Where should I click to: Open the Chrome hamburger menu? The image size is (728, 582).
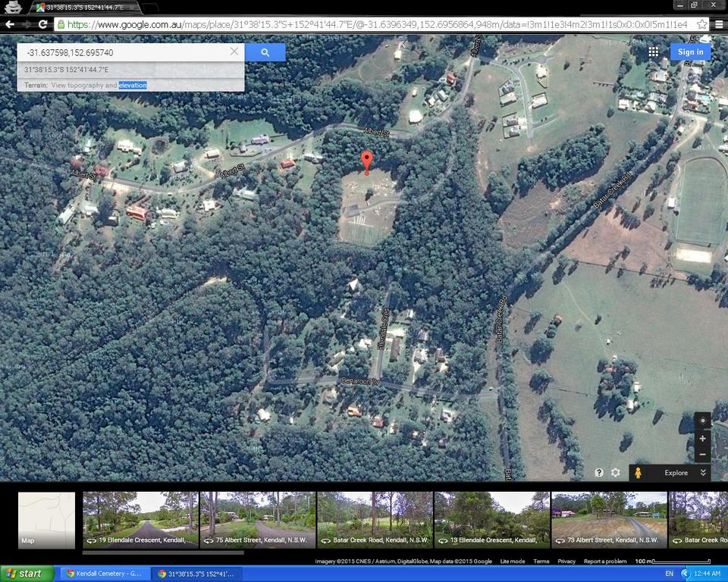click(x=719, y=23)
